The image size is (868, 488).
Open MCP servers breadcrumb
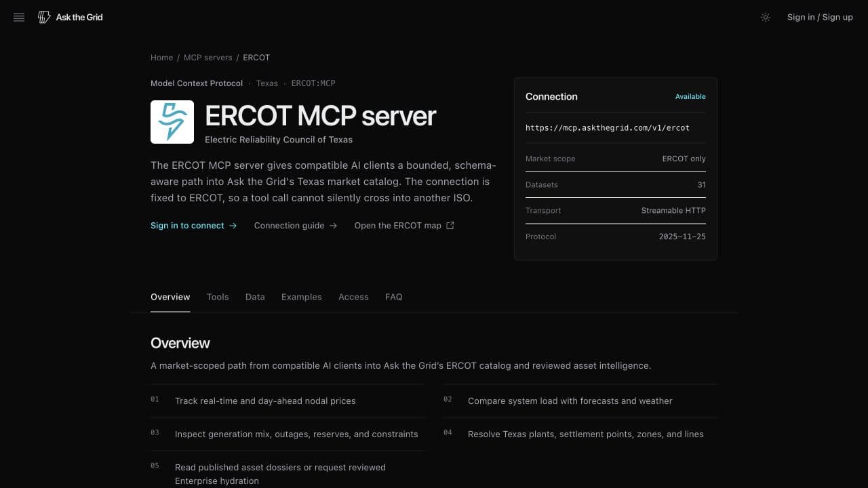click(x=208, y=58)
